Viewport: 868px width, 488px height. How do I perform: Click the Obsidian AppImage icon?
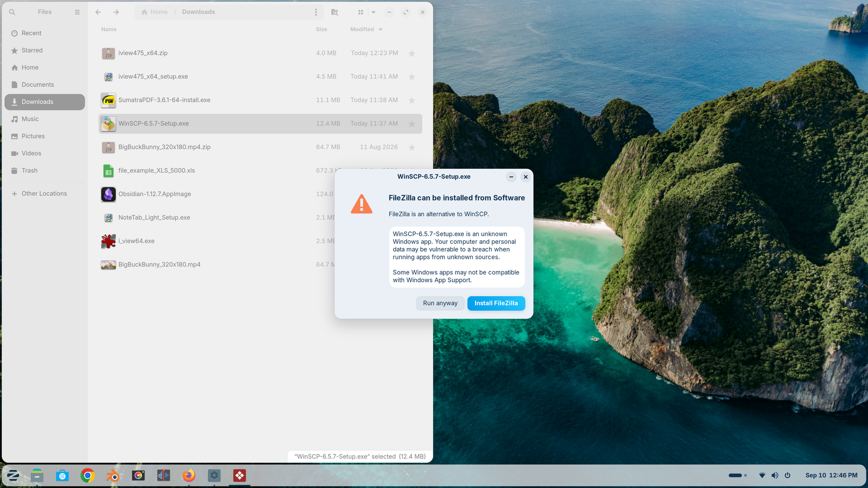tap(108, 194)
